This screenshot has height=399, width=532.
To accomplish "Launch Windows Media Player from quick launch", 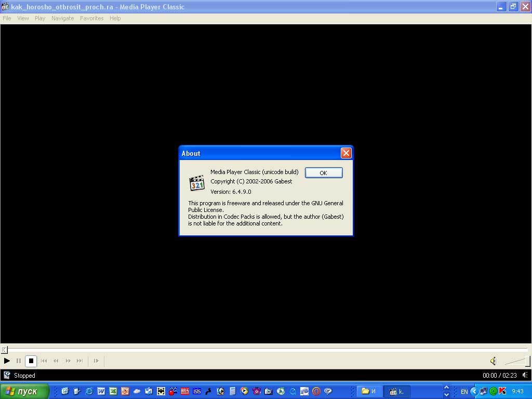I will tap(244, 391).
